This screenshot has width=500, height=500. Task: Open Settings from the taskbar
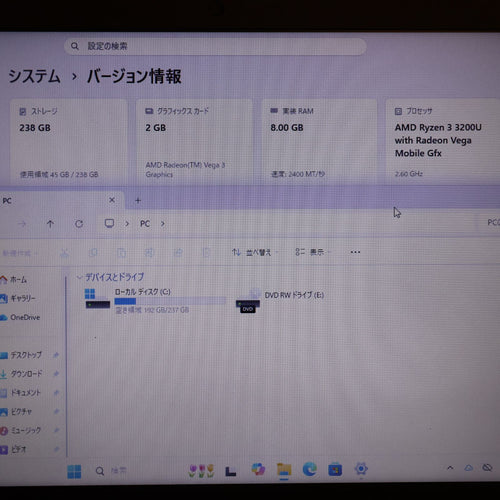click(x=361, y=469)
